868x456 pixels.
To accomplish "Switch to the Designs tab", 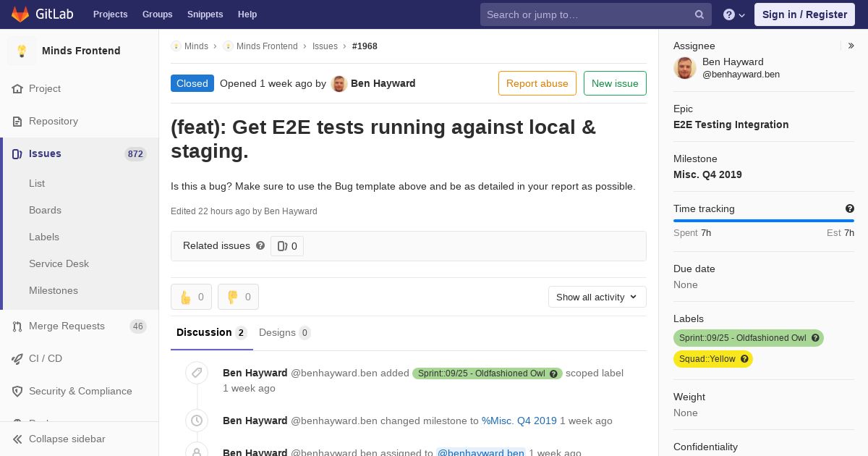I will click(285, 333).
